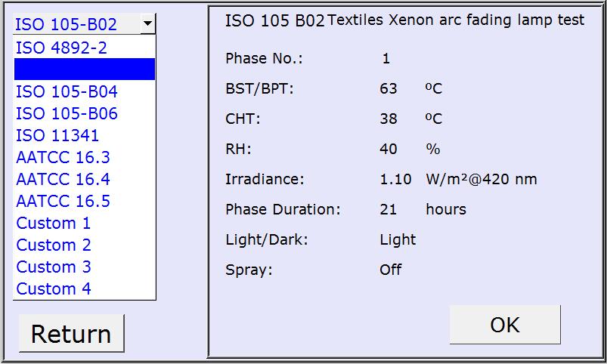Choose ISO 105-B04 standard
This screenshot has height=364, width=607.
(67, 92)
